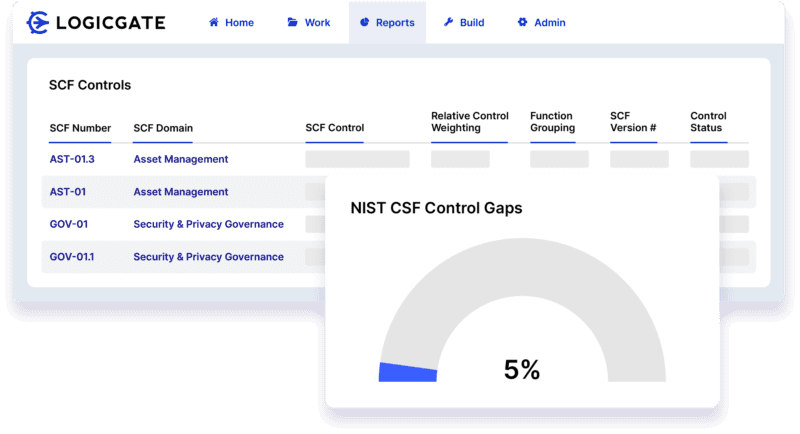Click the Function Grouping cell for AST-01.3
The width and height of the screenshot is (800, 434).
pyautogui.click(x=559, y=159)
